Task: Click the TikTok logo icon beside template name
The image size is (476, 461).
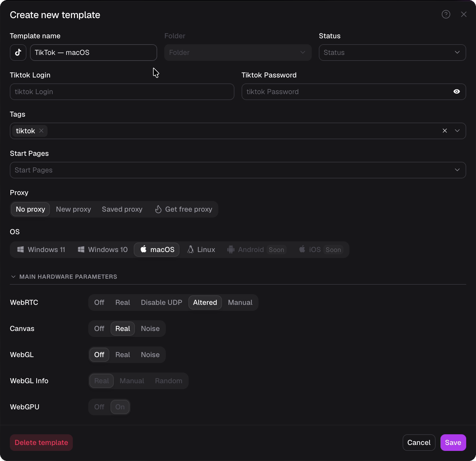Action: (18, 53)
